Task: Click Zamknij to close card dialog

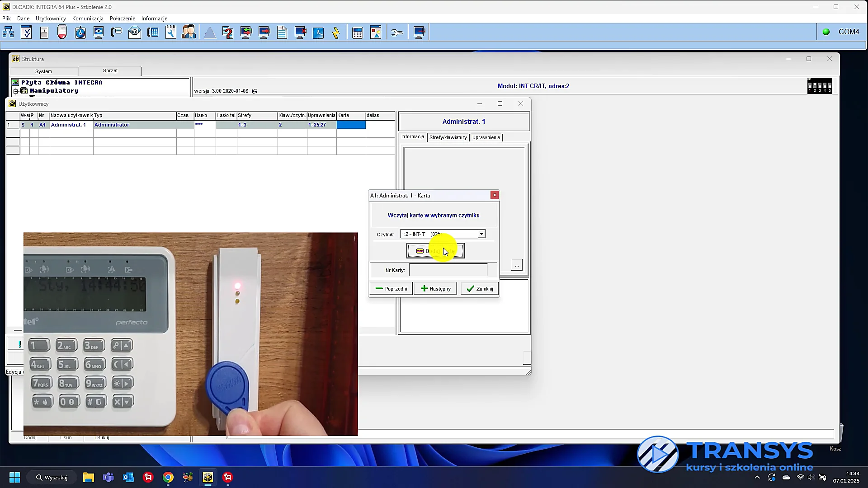Action: (480, 289)
